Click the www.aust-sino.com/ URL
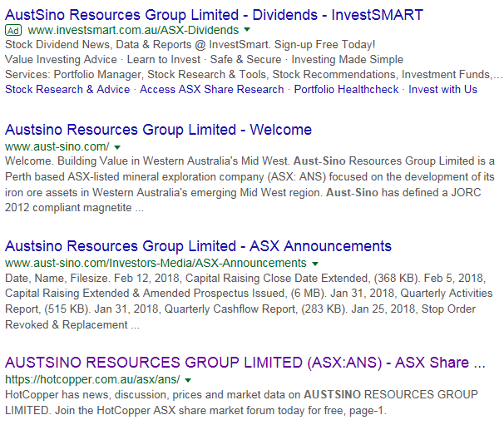504x425 pixels. (57, 146)
